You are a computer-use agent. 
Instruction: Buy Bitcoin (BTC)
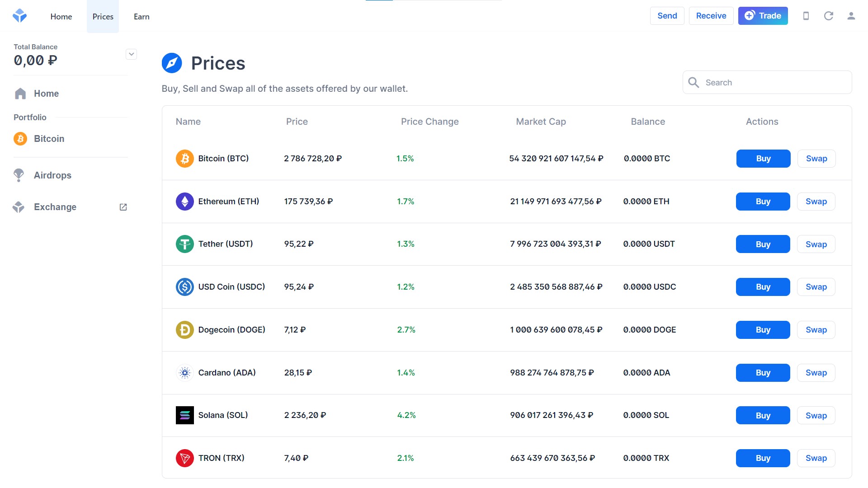click(763, 159)
